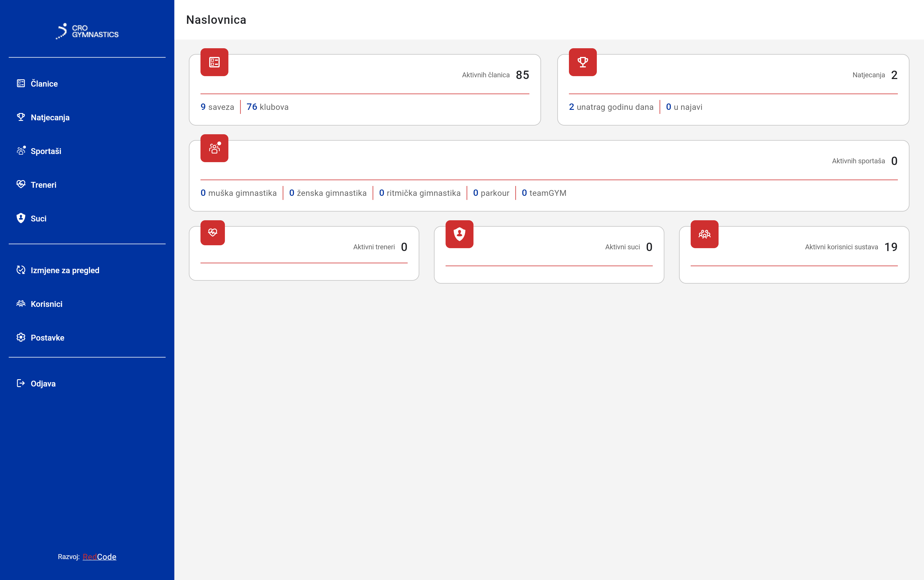Select Treneri from the sidebar
Viewport: 924px width, 580px height.
43,185
